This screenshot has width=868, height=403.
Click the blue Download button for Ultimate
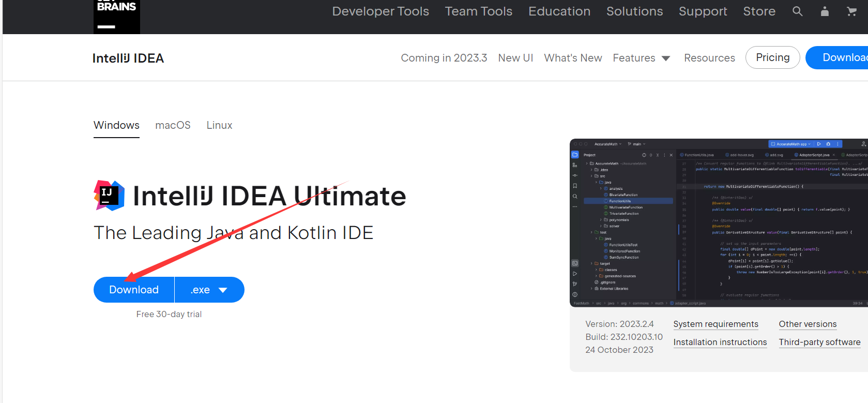point(134,290)
